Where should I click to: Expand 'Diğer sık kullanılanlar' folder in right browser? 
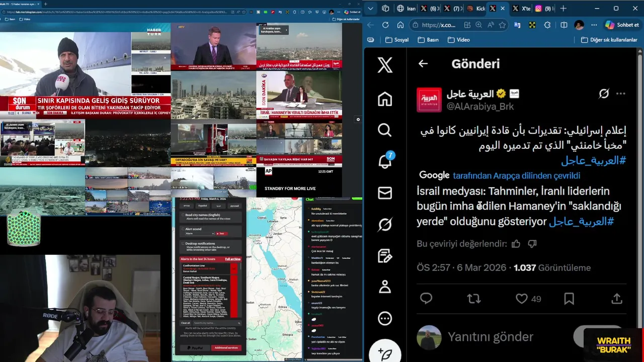point(609,40)
